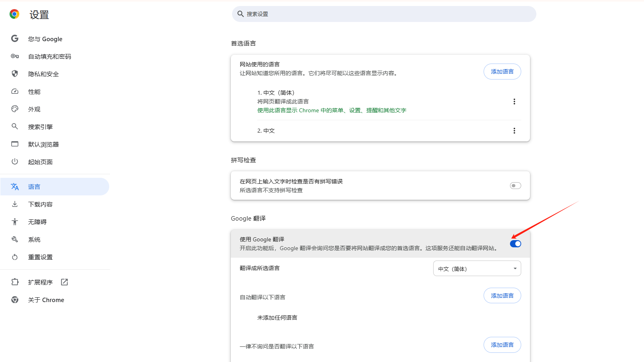Click the 2. 中文 language entry
The image size is (644, 362).
point(266,131)
